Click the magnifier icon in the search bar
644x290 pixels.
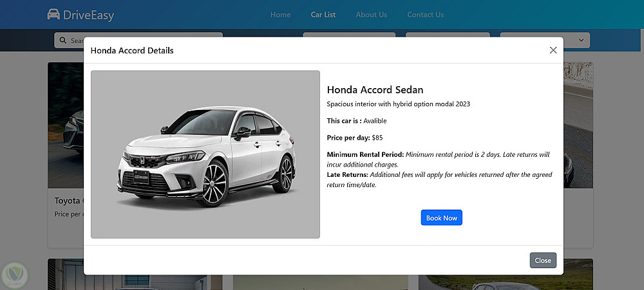coord(62,41)
